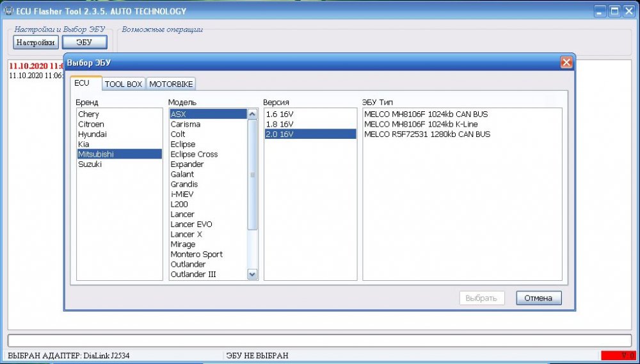
Task: Choose Hyundai brand
Action: (x=119, y=134)
